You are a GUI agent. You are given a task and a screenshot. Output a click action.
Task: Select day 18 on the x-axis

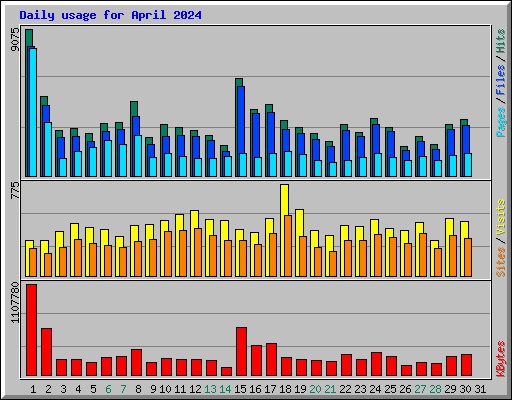[x=285, y=389]
